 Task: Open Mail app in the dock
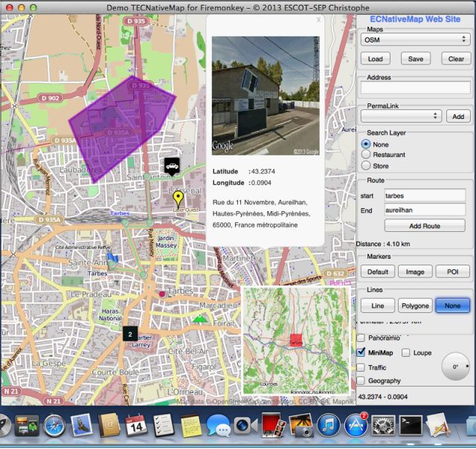pyautogui.click(x=81, y=425)
